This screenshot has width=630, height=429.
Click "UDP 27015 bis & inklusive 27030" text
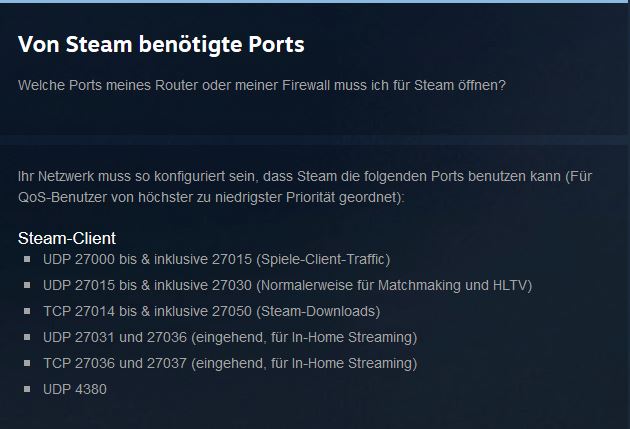tap(147, 285)
